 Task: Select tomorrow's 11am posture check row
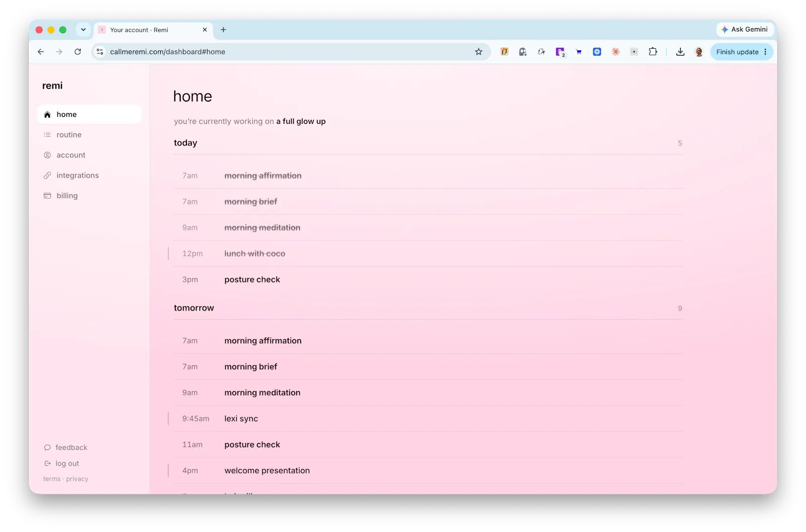(428, 445)
